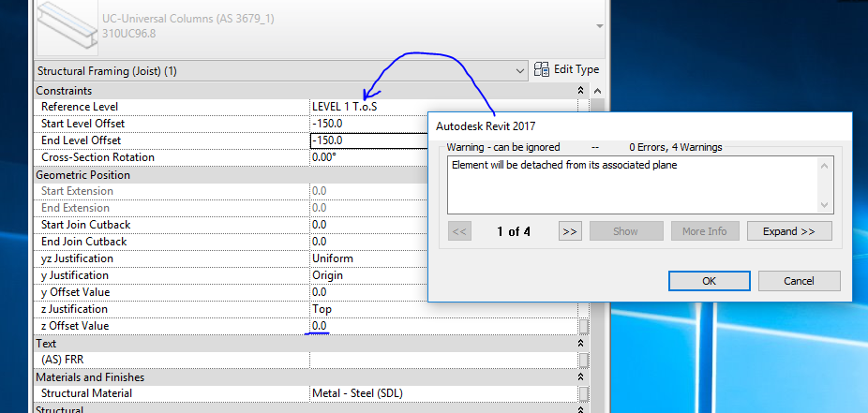Click the small button beside (AS) FRR
Screen dimensions: 868x413
583,360
